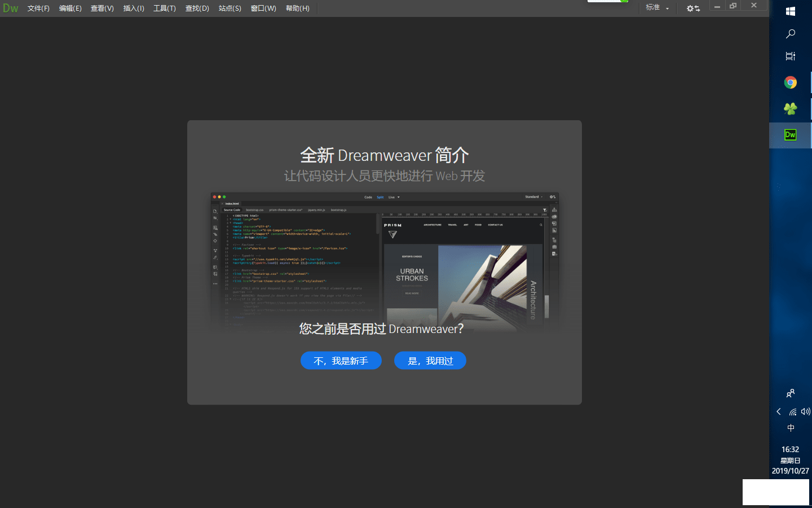812x508 pixels.
Task: Choose 是，我用过 button
Action: point(430,361)
